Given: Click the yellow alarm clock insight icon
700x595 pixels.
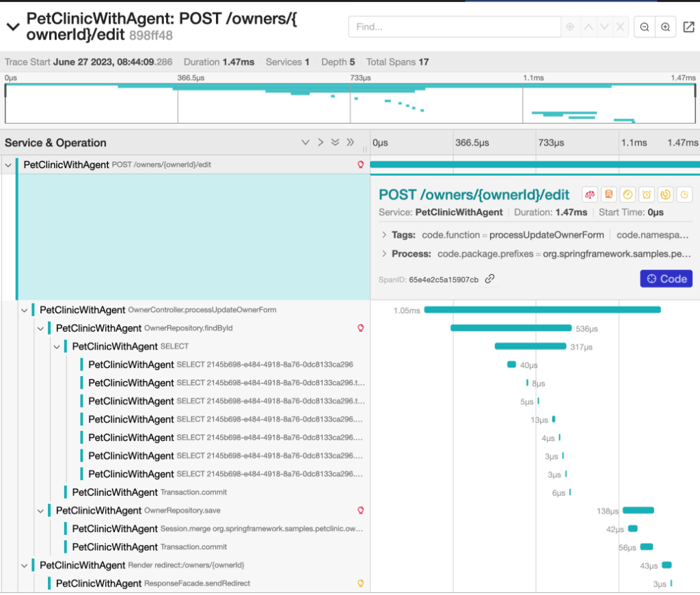Looking at the screenshot, I should coord(647,194).
